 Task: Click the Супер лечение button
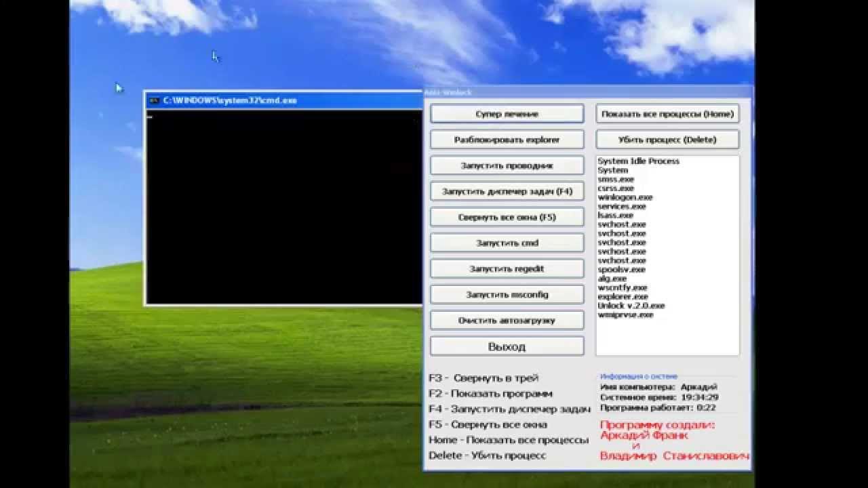507,114
